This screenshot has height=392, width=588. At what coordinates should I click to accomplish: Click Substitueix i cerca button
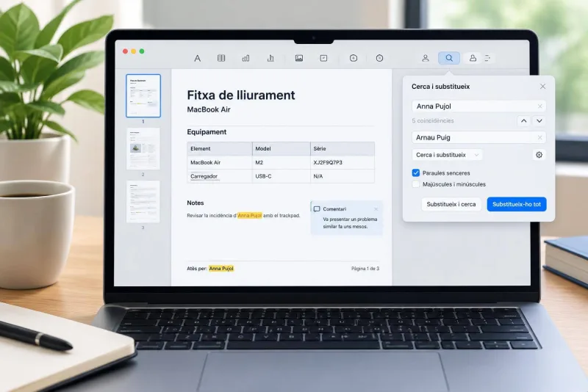click(451, 204)
